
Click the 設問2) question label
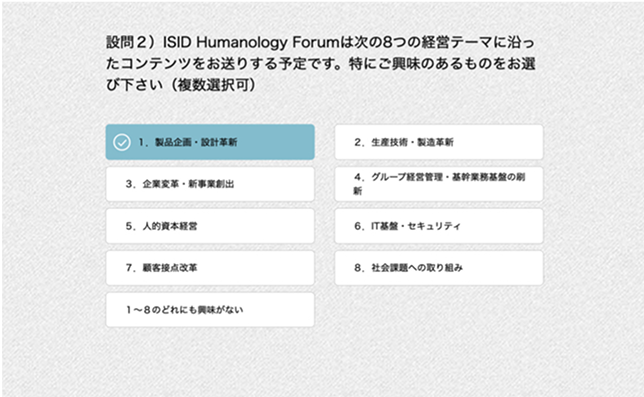click(130, 42)
